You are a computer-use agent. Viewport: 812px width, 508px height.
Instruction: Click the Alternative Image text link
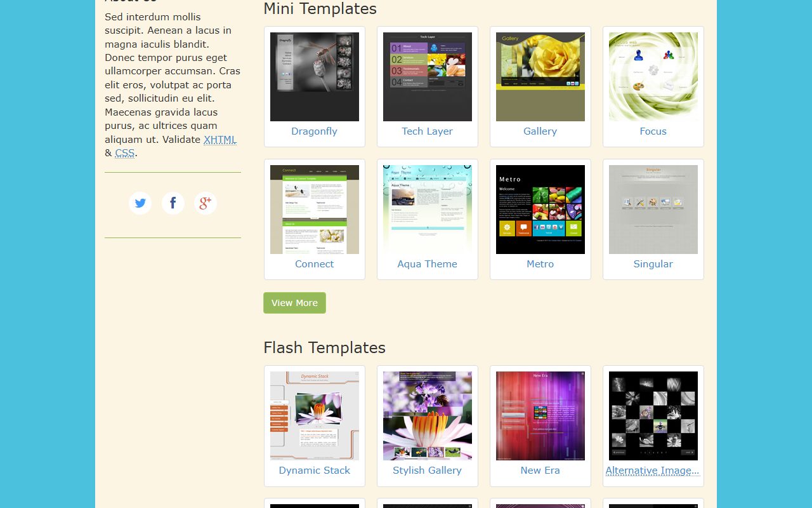(x=653, y=471)
